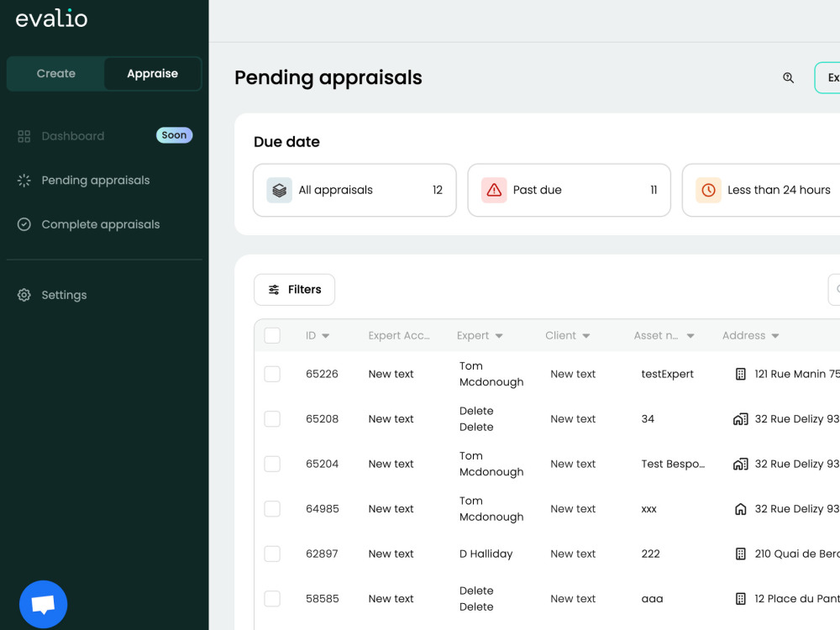Screen dimensions: 840x630
Task: Click ID 65226 cell
Action: (322, 374)
